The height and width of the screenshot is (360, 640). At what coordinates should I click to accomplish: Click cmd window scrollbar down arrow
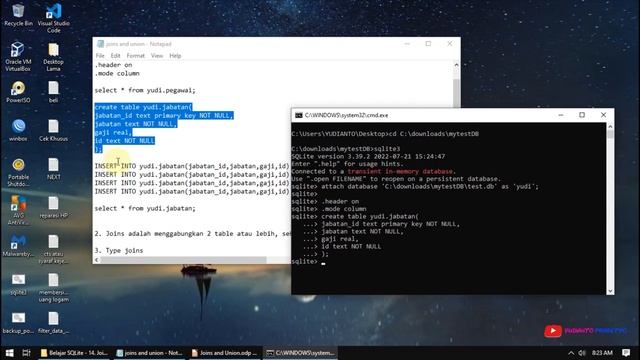click(610, 291)
